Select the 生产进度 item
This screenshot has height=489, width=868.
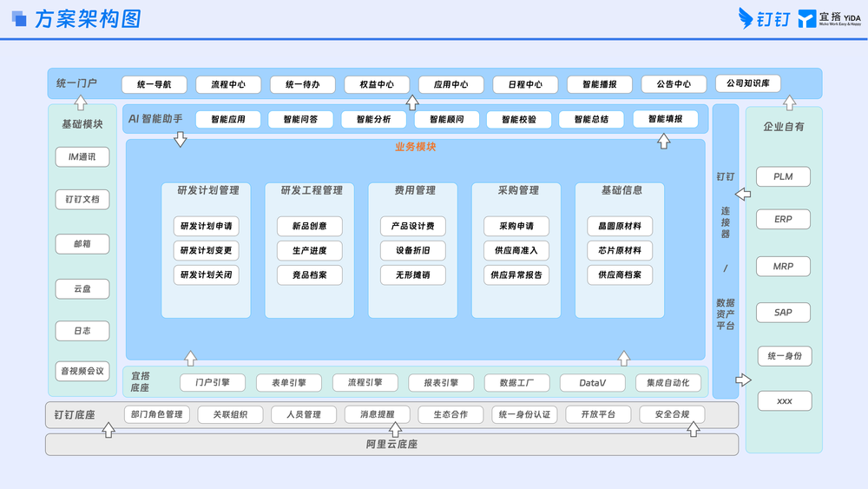point(310,250)
